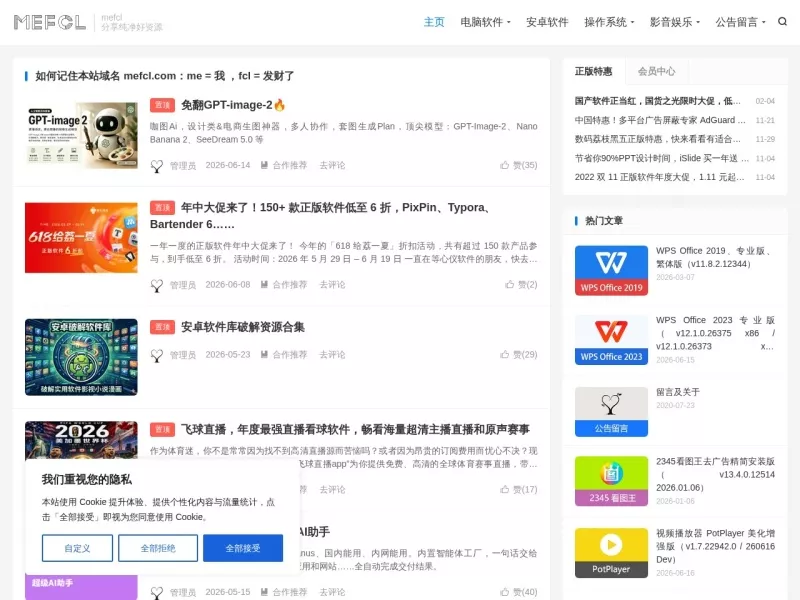Viewport: 800px width, 600px height.
Task: Click 去评论 on 安卓软件库 post
Action: point(332,354)
